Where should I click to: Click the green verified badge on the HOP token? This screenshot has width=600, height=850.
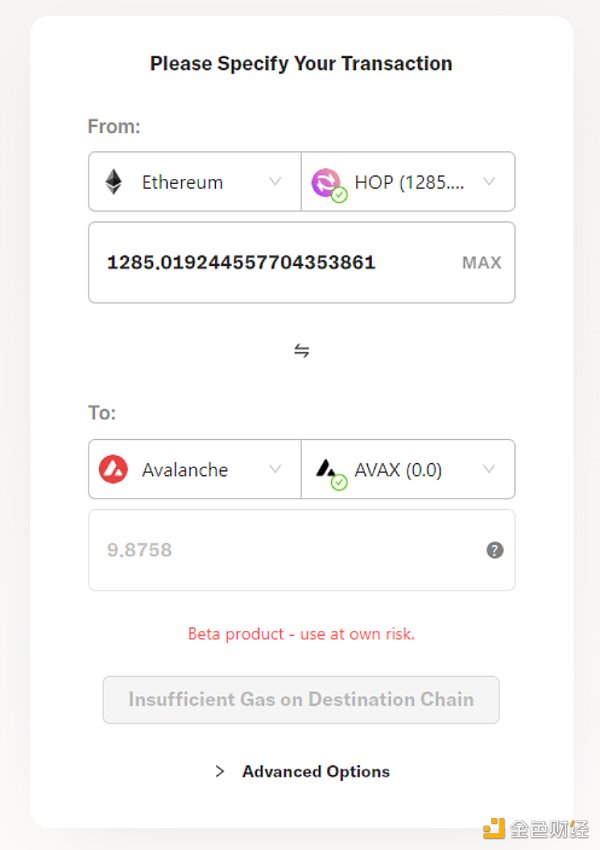339,195
